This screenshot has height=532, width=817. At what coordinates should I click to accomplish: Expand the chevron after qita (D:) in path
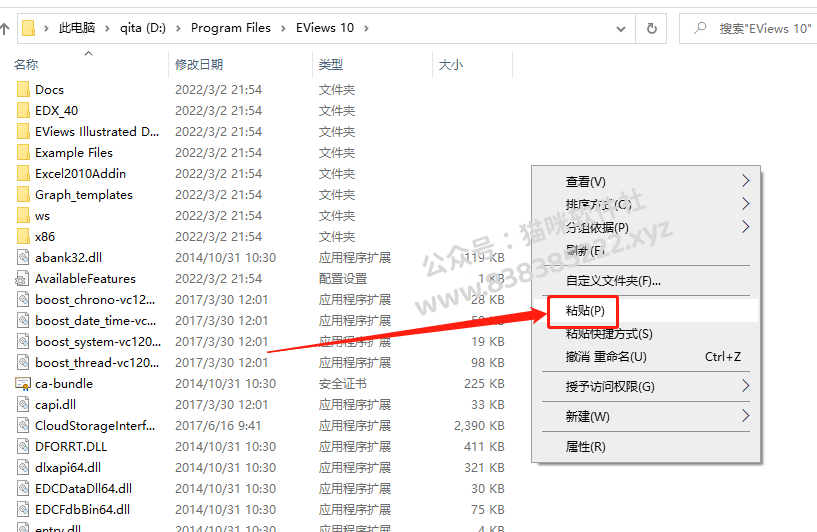(178, 28)
